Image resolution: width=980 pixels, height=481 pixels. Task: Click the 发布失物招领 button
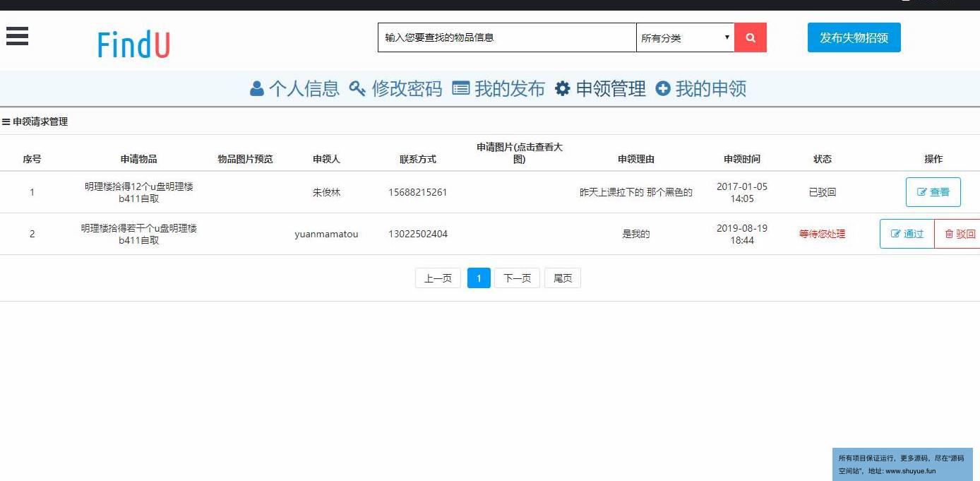[x=854, y=37]
